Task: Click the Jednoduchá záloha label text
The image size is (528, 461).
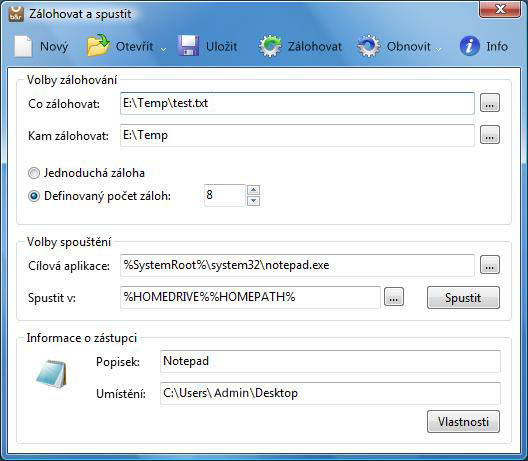Action: tap(94, 173)
